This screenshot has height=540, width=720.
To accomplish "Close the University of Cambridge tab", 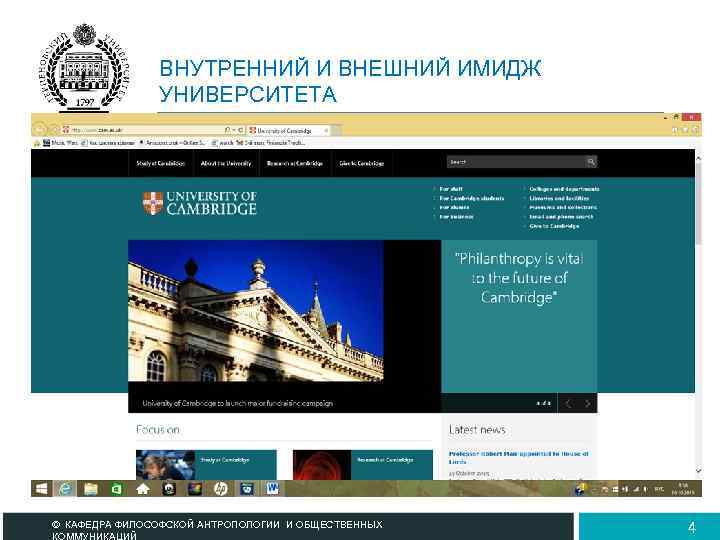I will click(326, 131).
